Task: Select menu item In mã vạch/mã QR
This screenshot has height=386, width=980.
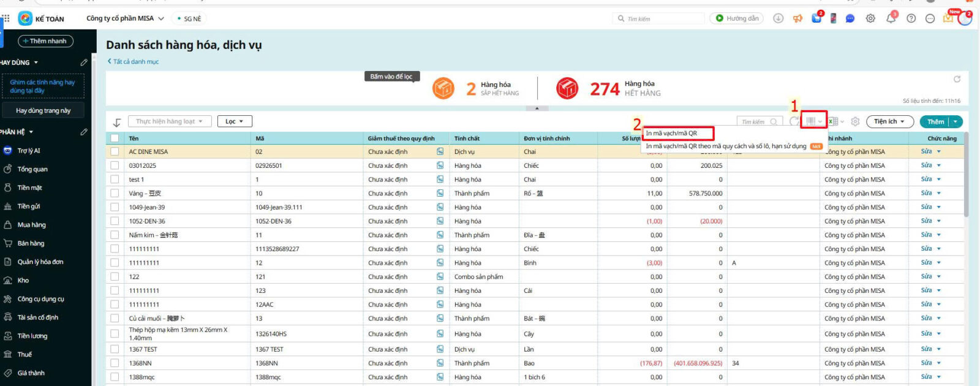Action: pyautogui.click(x=671, y=133)
